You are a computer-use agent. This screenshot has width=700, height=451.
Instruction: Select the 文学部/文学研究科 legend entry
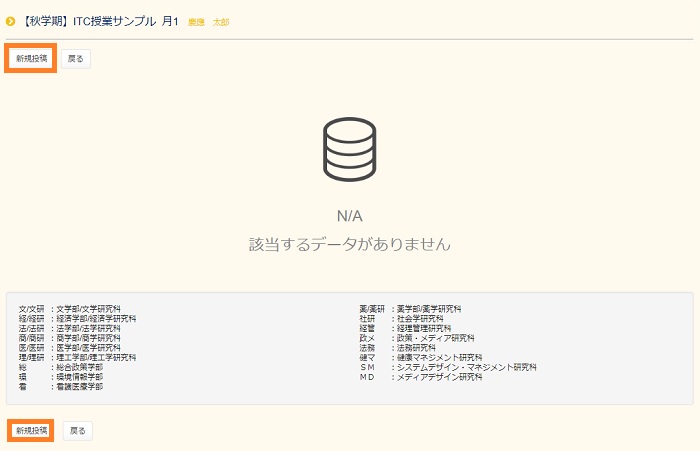coord(88,309)
